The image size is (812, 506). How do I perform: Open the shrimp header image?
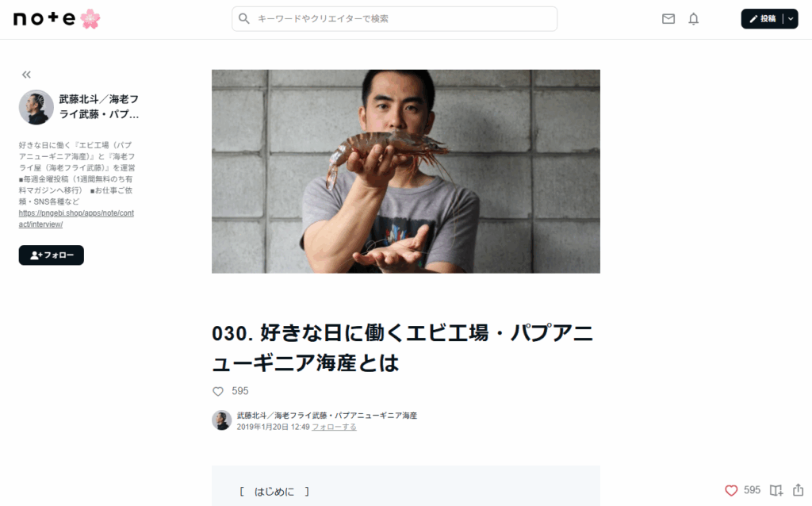tap(406, 171)
